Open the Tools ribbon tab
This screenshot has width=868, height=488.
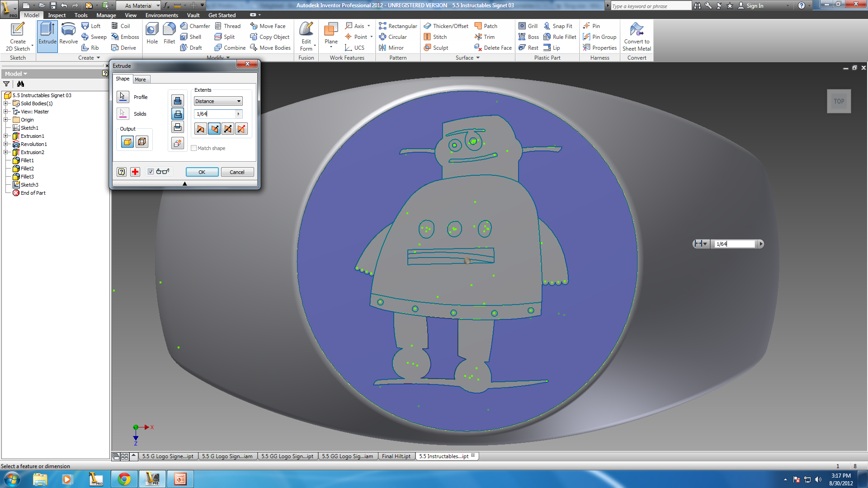pyautogui.click(x=81, y=15)
